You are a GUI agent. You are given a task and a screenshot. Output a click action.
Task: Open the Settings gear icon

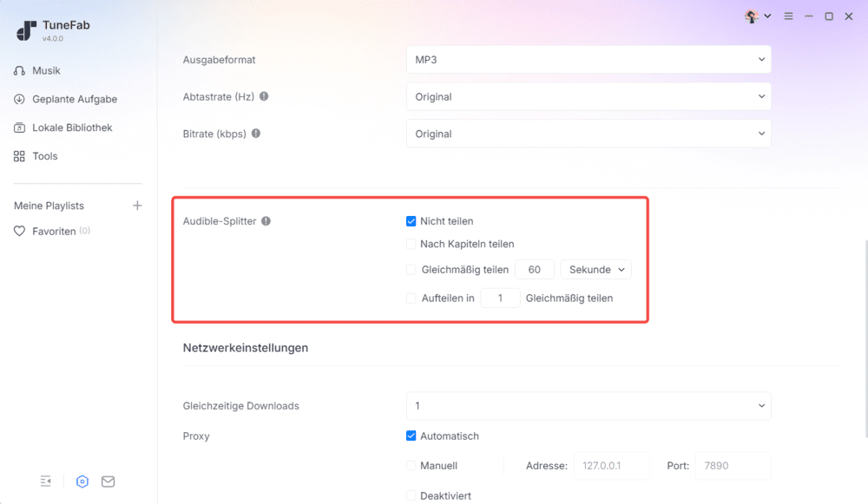pyautogui.click(x=82, y=481)
